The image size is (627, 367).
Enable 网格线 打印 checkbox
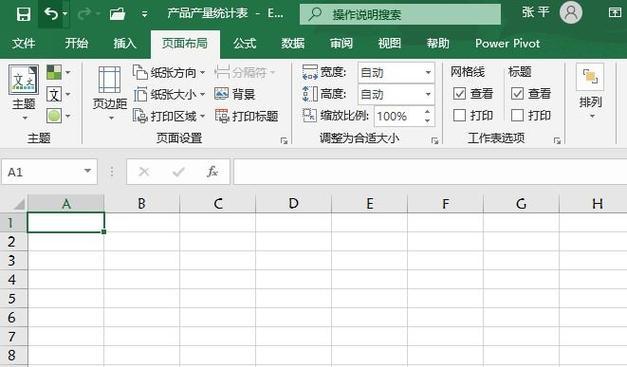pyautogui.click(x=459, y=116)
